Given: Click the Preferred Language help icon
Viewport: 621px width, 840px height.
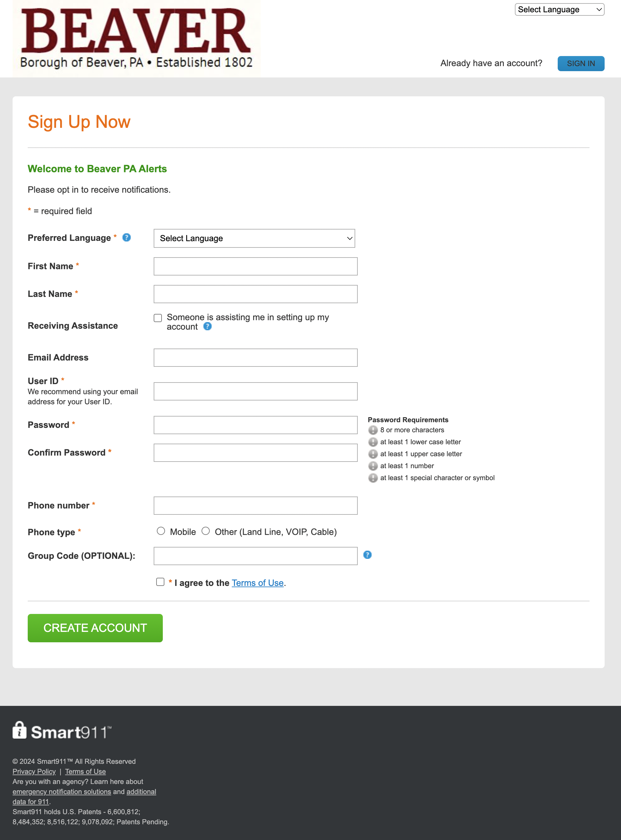Looking at the screenshot, I should [127, 237].
